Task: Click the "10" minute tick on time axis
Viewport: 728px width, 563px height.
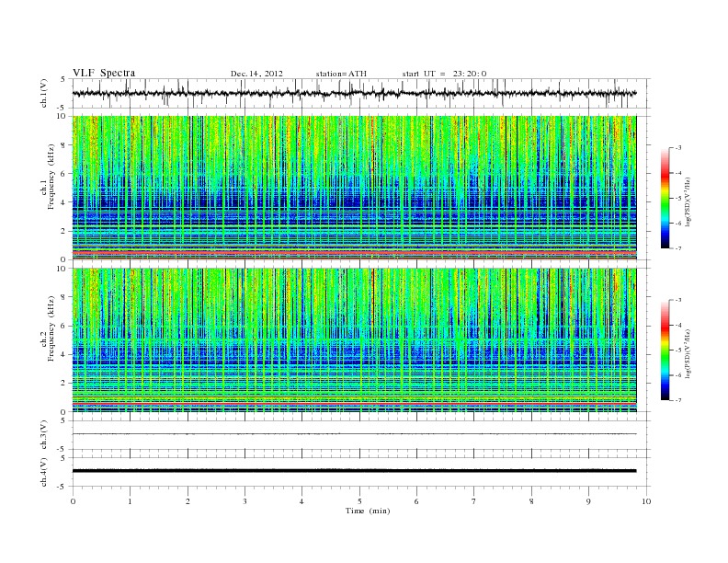Action: click(x=646, y=501)
